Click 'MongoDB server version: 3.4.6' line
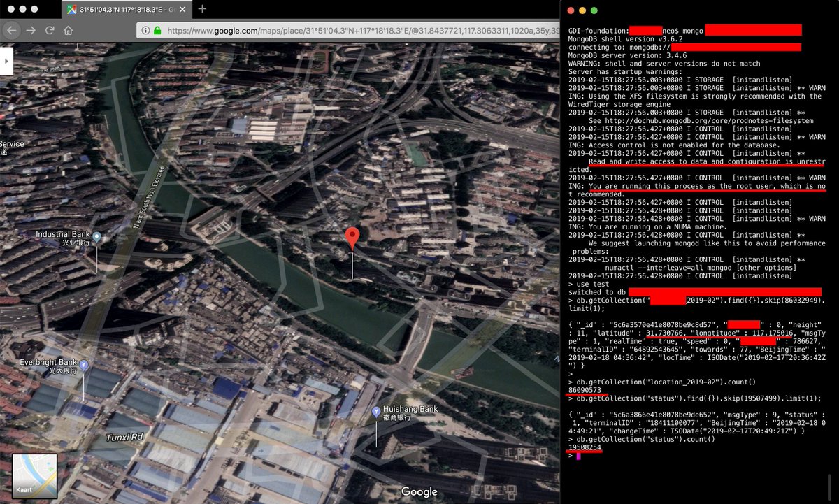Viewport: 839px width, 504px height. coord(627,55)
